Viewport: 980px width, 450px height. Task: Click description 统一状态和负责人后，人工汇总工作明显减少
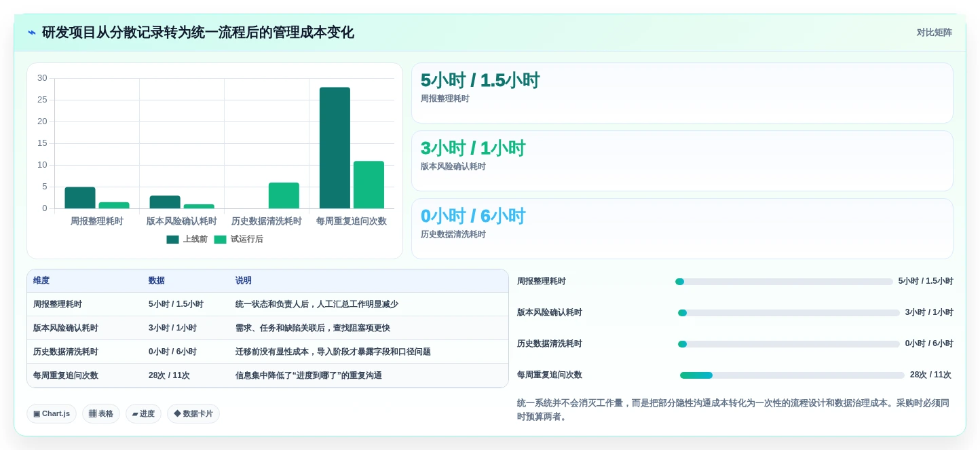(x=317, y=305)
